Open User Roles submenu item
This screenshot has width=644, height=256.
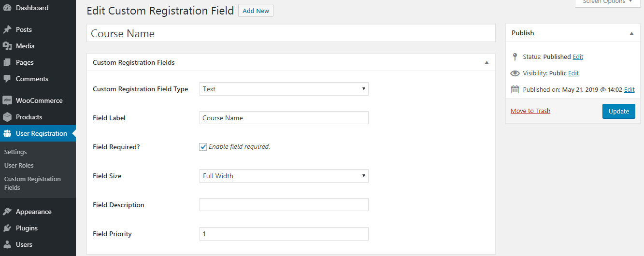[19, 165]
